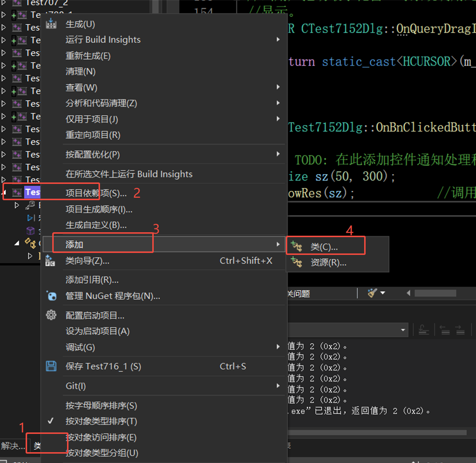Click the build icon beside 生成(U)
The image size is (476, 463).
pos(51,24)
